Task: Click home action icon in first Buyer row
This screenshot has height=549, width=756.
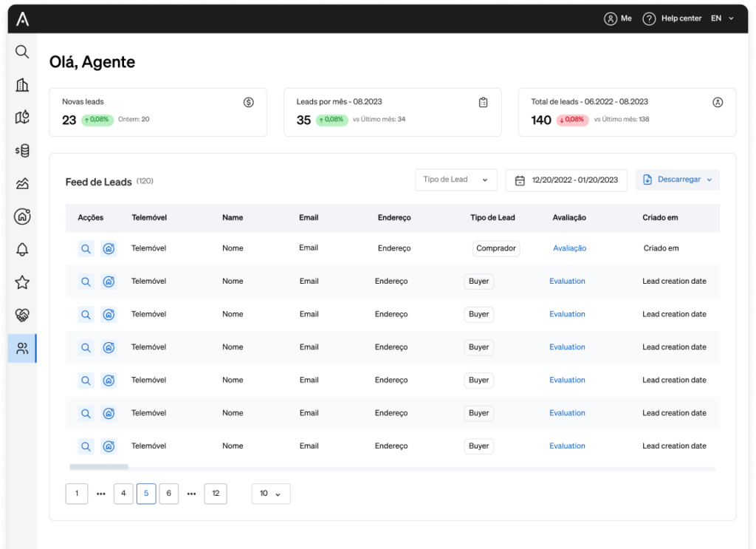Action: 109,282
